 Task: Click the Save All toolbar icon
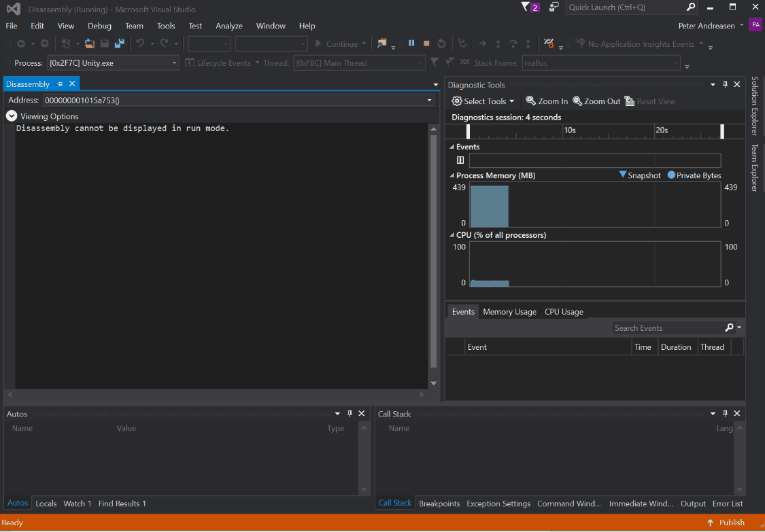pyautogui.click(x=120, y=43)
